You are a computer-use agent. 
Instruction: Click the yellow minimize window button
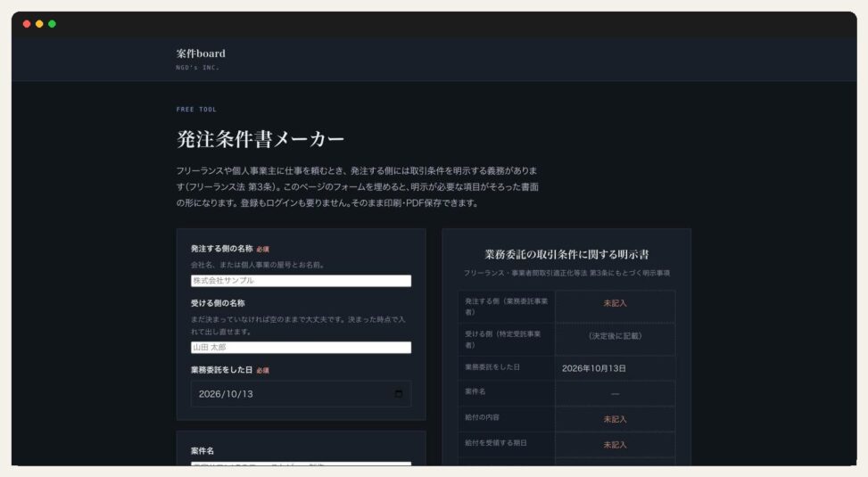tap(39, 24)
